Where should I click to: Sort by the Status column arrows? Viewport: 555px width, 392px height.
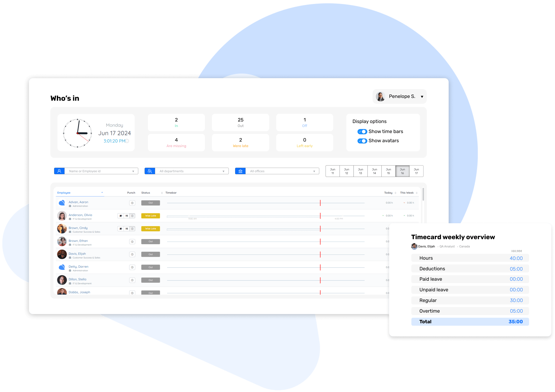162,193
